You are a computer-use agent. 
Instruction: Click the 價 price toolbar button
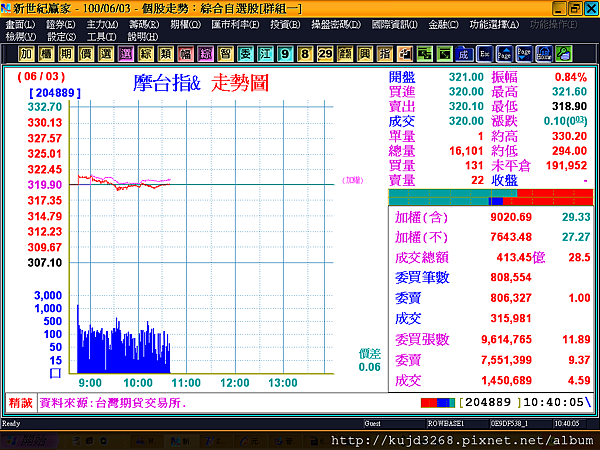[86, 54]
